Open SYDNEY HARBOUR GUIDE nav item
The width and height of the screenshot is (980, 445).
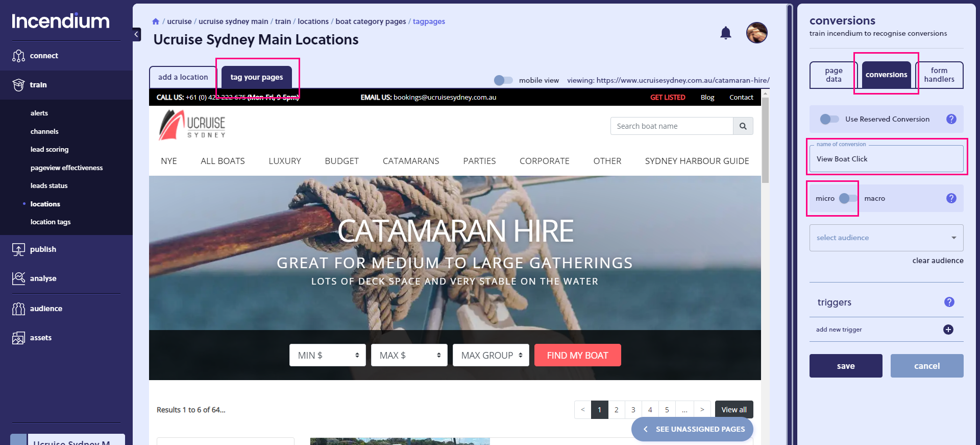697,161
